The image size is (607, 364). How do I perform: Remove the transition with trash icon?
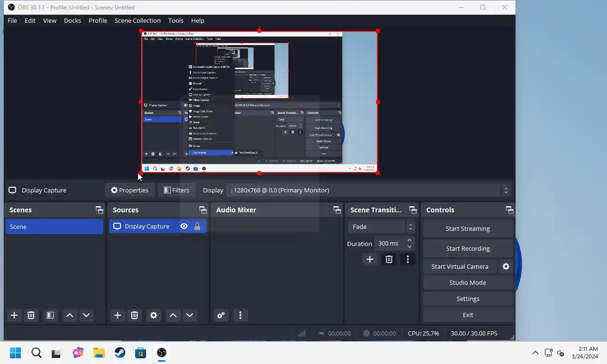pyautogui.click(x=389, y=259)
